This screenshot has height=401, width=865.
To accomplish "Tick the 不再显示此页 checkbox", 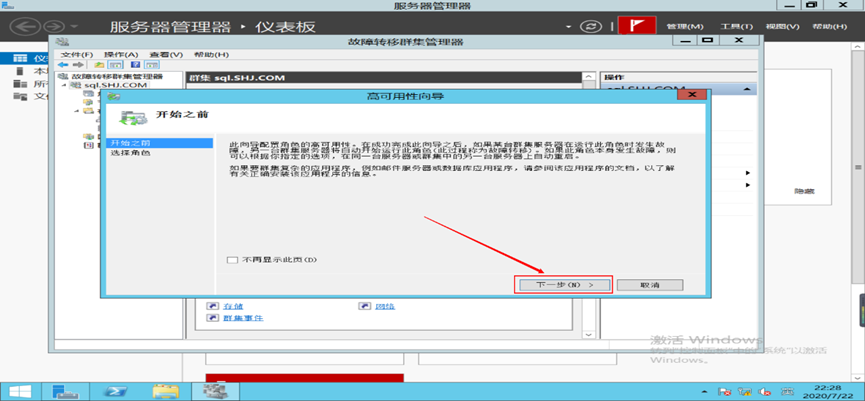I will (232, 259).
